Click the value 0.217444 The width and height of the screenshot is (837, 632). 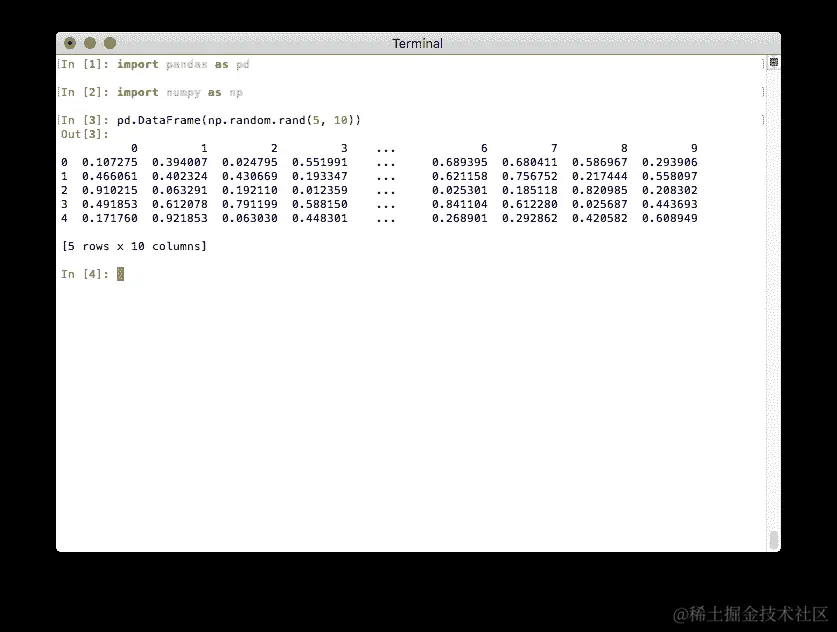pyautogui.click(x=599, y=176)
